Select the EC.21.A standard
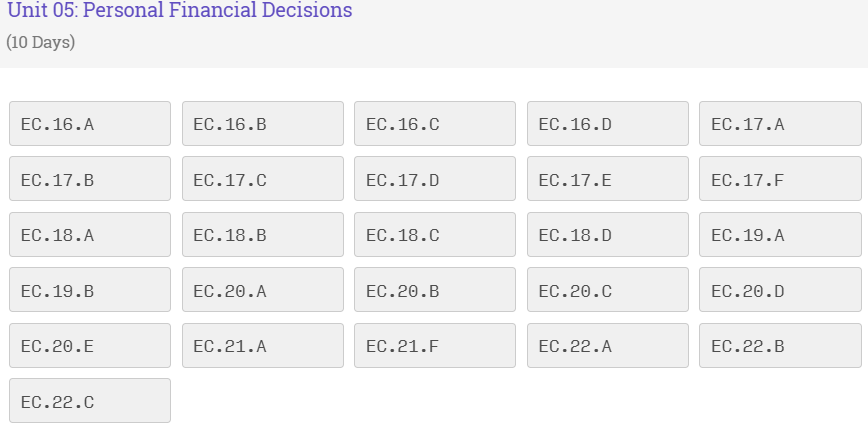868x426 pixels. [x=262, y=346]
